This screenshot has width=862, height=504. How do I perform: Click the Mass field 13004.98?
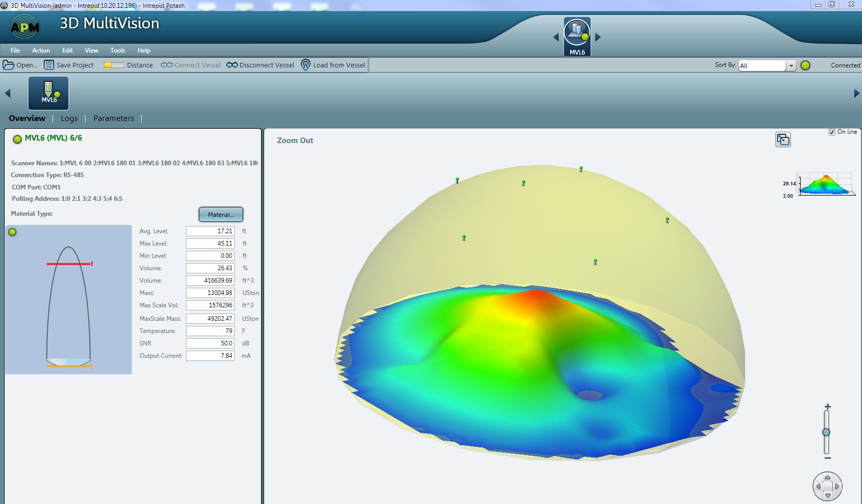pyautogui.click(x=210, y=293)
